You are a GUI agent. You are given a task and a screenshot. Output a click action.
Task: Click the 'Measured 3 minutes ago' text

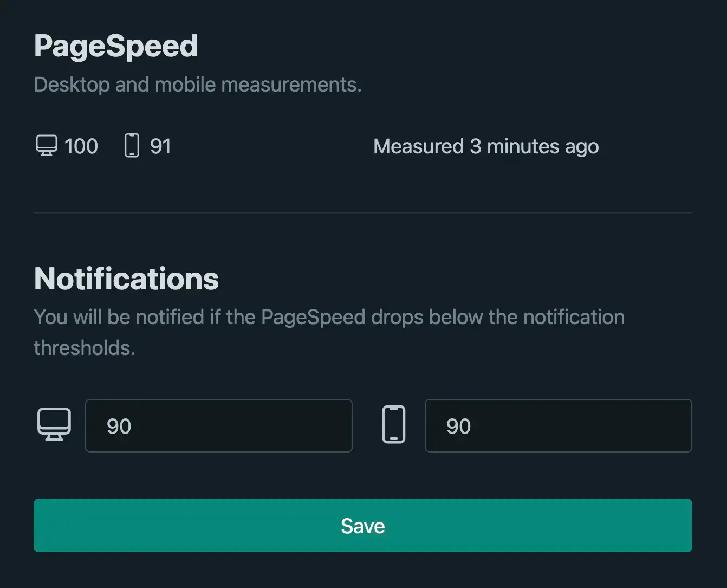pyautogui.click(x=486, y=146)
